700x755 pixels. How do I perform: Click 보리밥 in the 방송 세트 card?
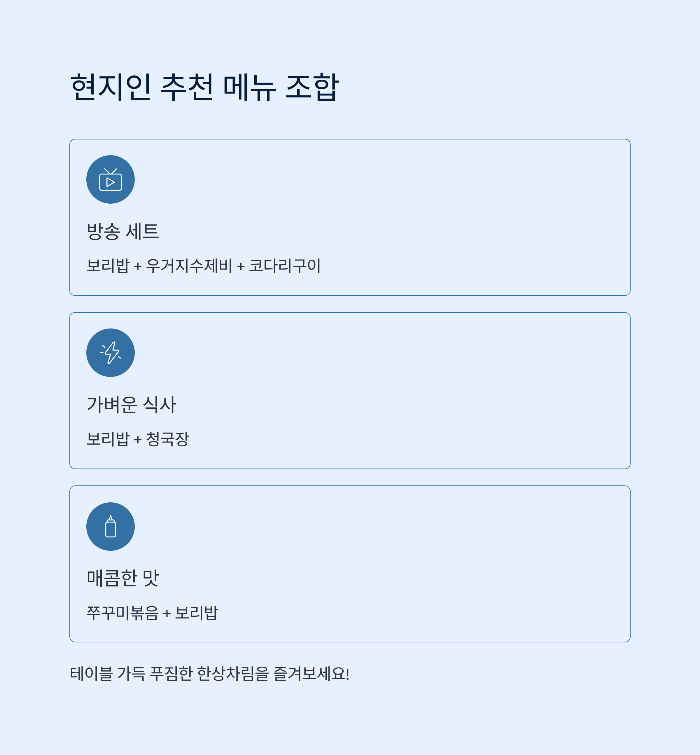tap(108, 265)
